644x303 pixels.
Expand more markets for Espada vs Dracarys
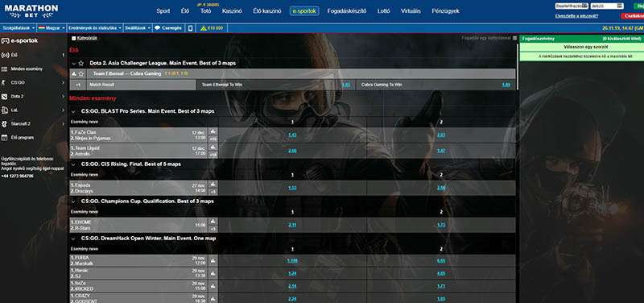213,192
